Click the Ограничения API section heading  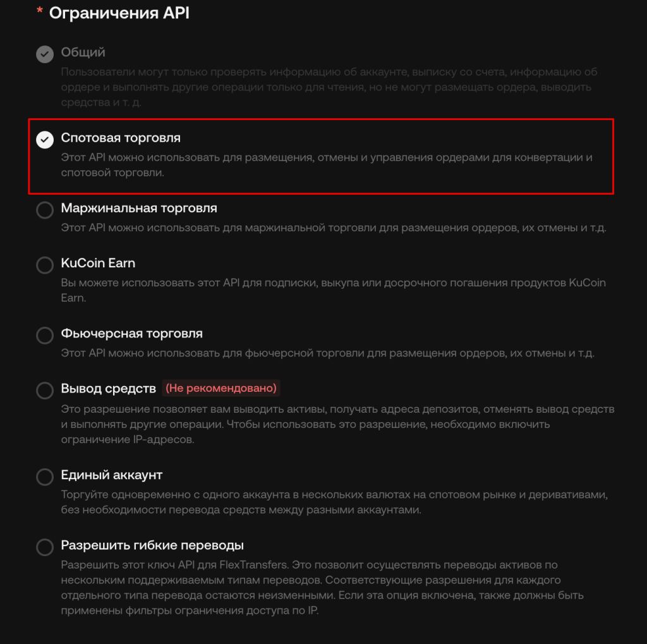click(119, 13)
